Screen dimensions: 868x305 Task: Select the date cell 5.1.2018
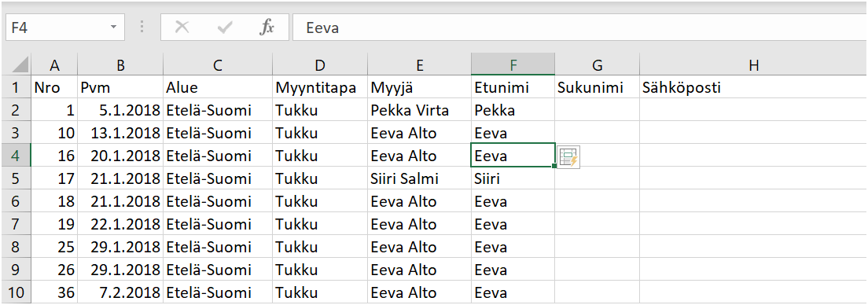(x=120, y=110)
